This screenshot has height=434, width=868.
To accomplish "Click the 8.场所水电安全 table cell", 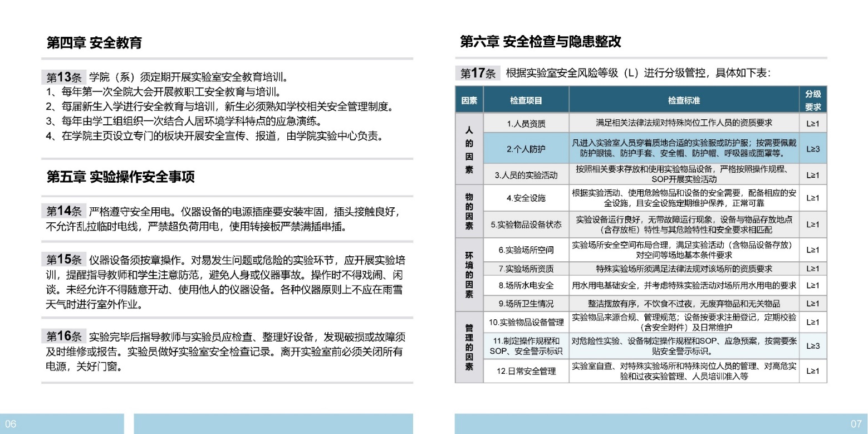I will click(526, 286).
